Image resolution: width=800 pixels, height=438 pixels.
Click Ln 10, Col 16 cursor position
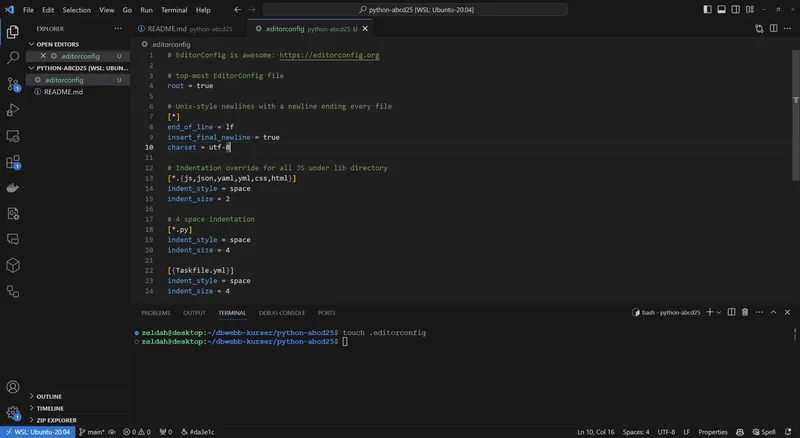(595, 432)
